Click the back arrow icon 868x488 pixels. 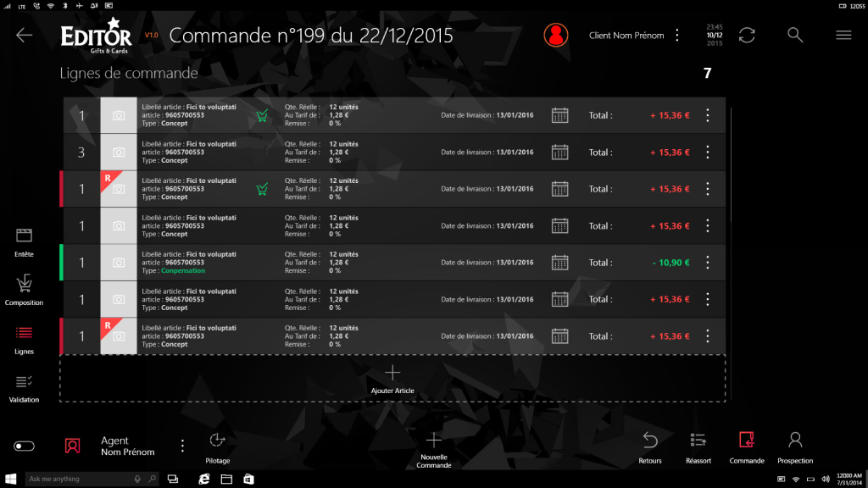pos(24,35)
